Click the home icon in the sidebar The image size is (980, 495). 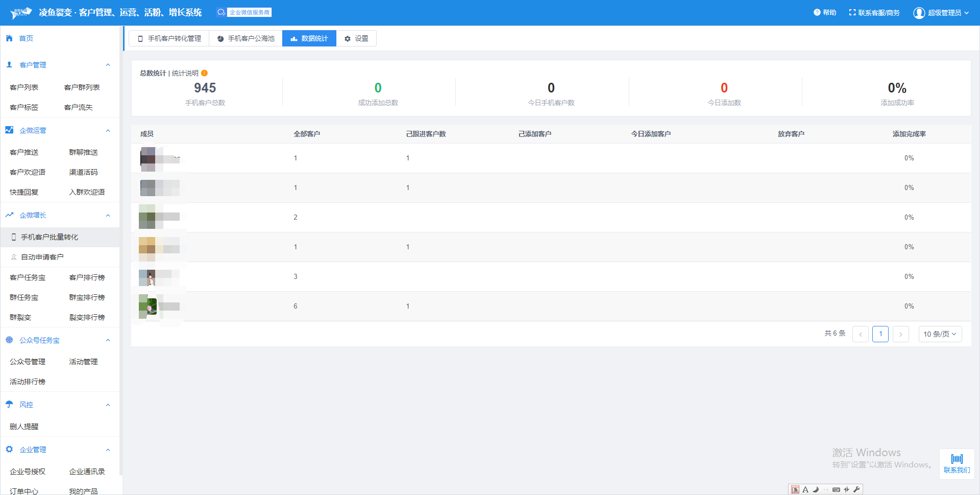[9, 38]
